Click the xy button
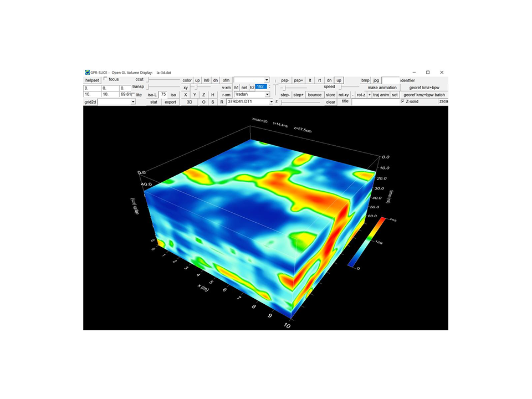Image resolution: width=532 pixels, height=399 pixels. (186, 88)
